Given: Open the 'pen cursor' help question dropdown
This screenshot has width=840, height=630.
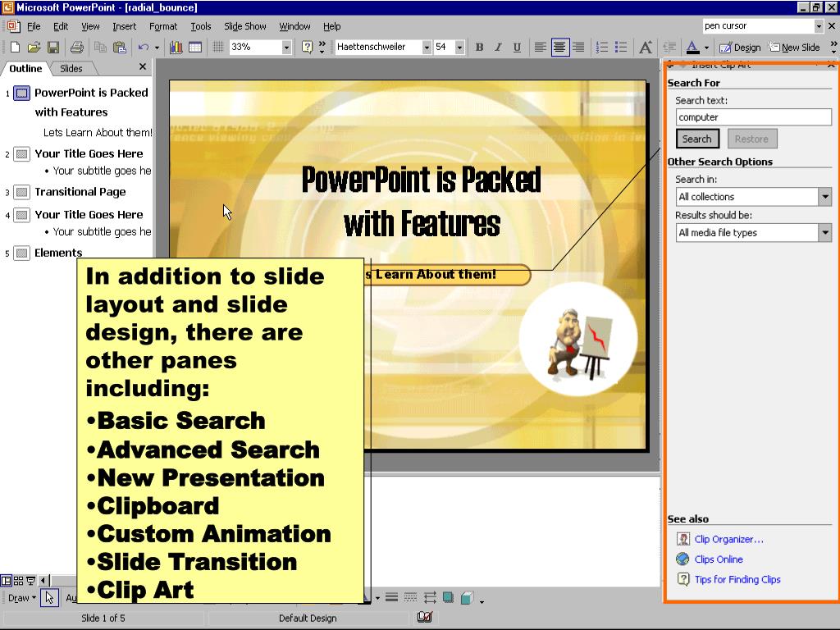Looking at the screenshot, I should click(818, 25).
